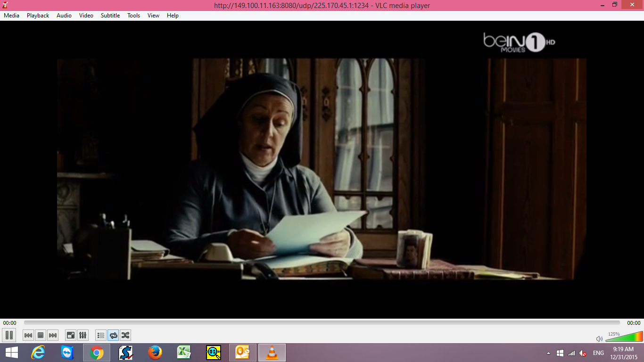Image resolution: width=644 pixels, height=362 pixels.
Task: Close the VLC media player window
Action: (x=633, y=5)
